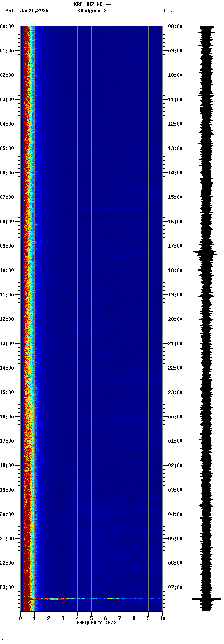Click the PST '00:00' time label
This screenshot has height=644, width=224.
7,26
